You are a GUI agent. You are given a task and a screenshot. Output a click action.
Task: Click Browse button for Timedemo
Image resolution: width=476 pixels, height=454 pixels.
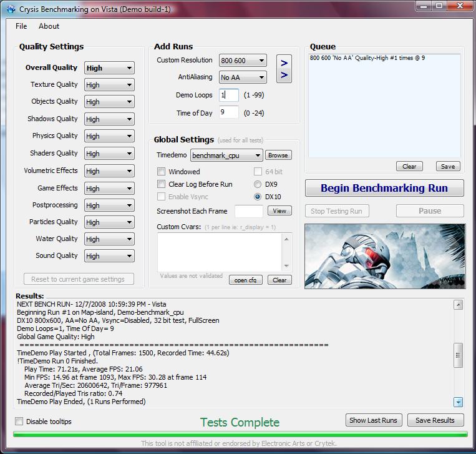pyautogui.click(x=278, y=155)
